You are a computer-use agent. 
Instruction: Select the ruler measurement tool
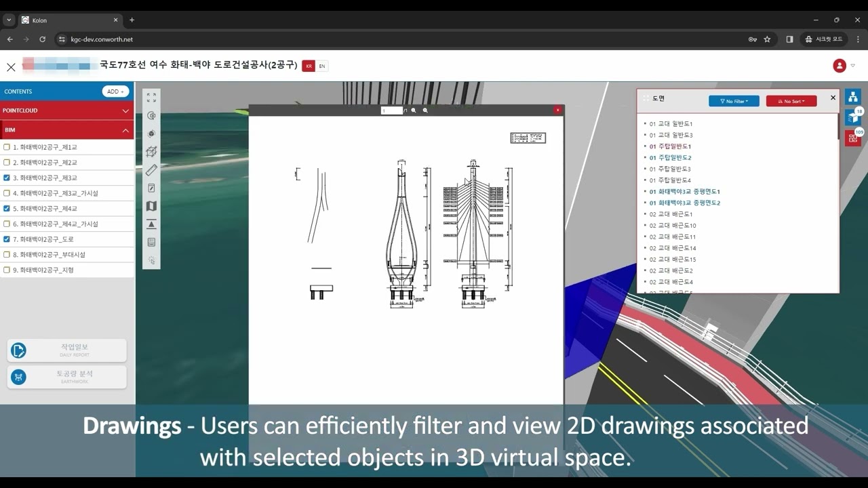click(x=151, y=170)
